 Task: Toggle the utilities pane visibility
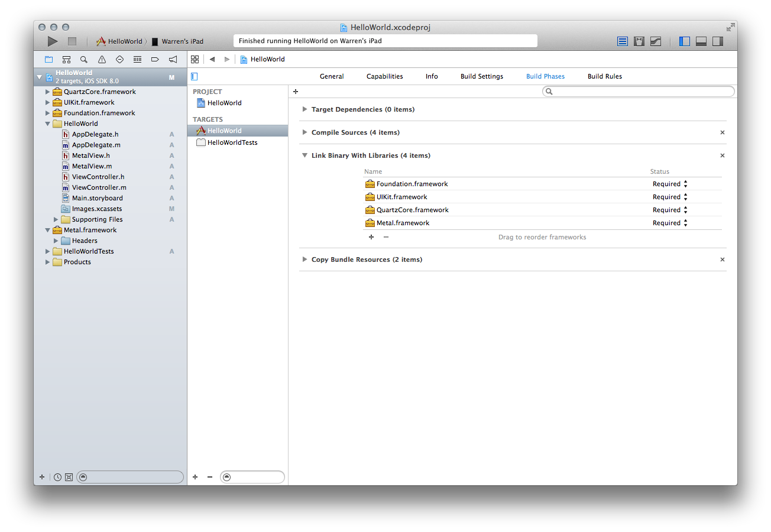click(718, 41)
